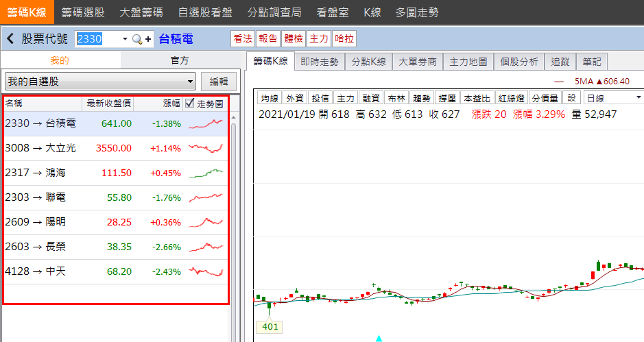
Task: Open the 看盤室 menu
Action: pyautogui.click(x=333, y=12)
